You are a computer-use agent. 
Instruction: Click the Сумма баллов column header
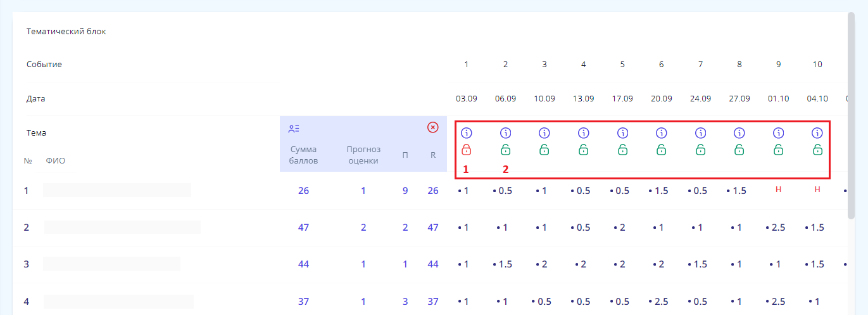coord(303,155)
